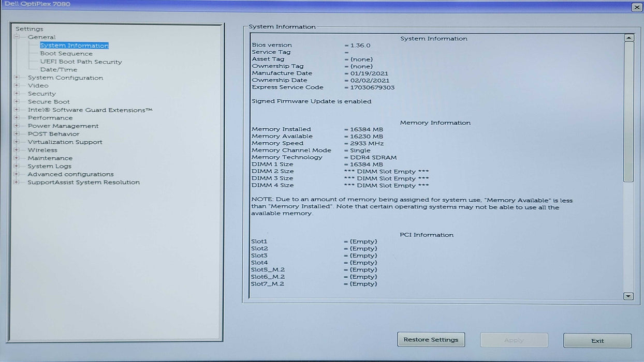Expand the System Logs node

[x=17, y=167]
